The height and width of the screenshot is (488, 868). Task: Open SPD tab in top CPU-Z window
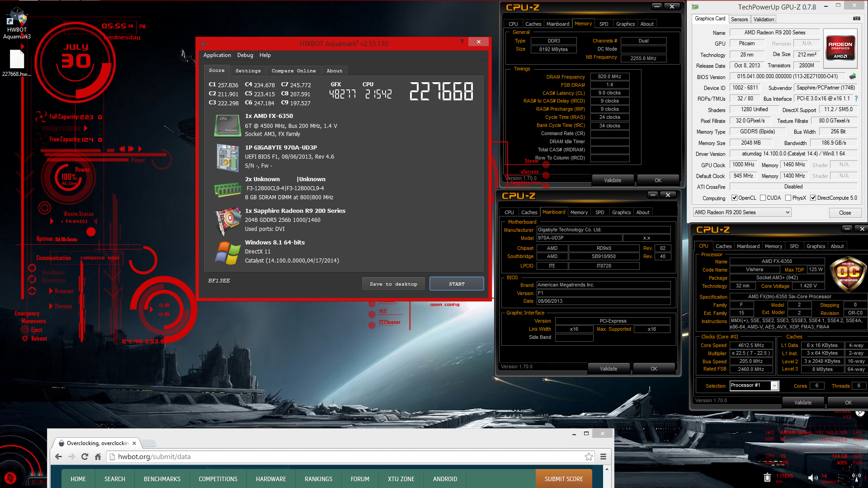coord(604,24)
